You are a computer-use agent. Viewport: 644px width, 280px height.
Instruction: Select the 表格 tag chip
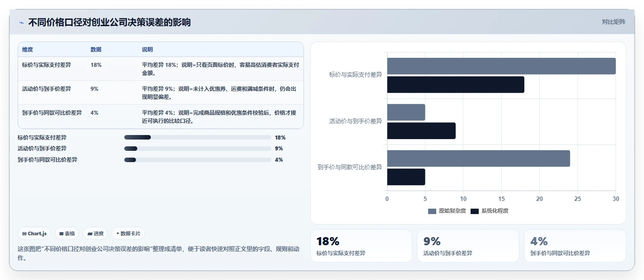tap(67, 233)
